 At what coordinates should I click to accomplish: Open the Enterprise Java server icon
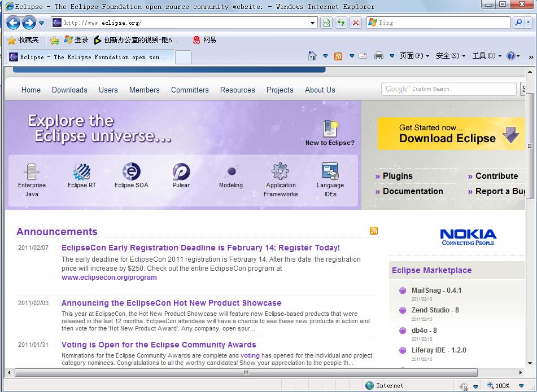point(32,171)
